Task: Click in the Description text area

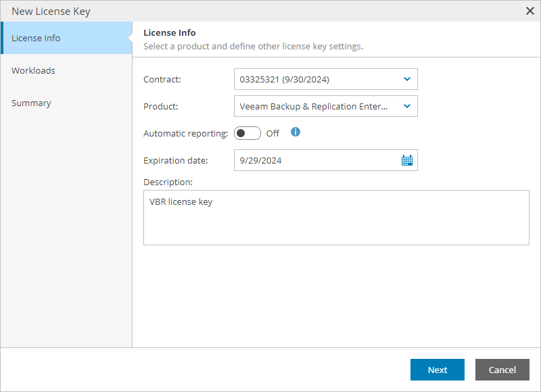Action: (x=336, y=218)
